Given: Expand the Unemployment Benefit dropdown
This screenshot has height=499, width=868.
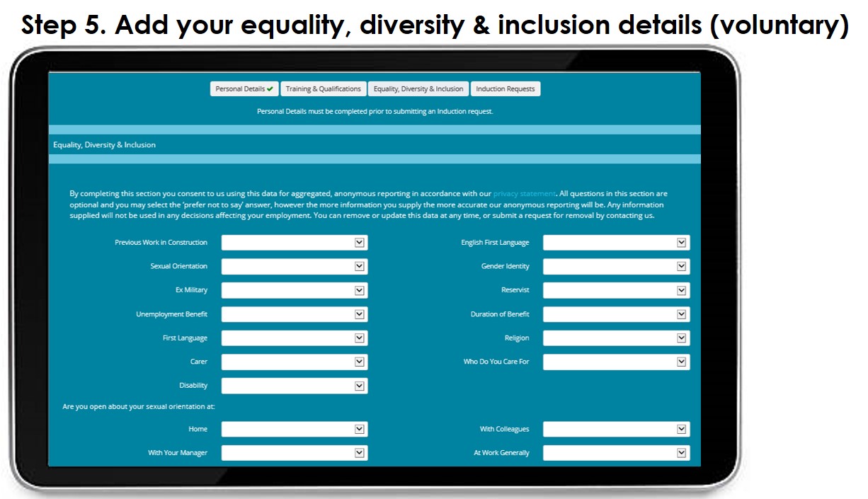Looking at the screenshot, I should [295, 314].
